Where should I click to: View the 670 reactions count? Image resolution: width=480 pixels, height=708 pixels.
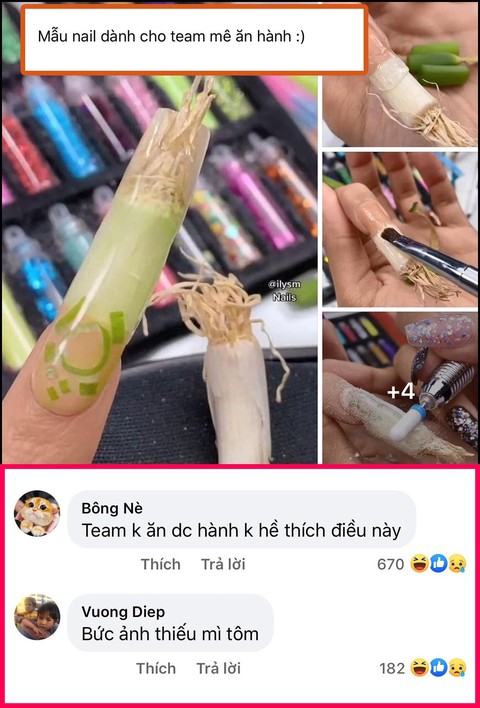pyautogui.click(x=391, y=564)
